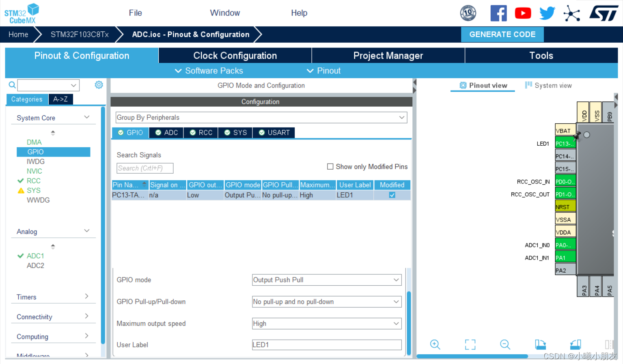Screen dimensions: 623x364
Task: Select the NRST pin on the chip
Action: pos(565,207)
